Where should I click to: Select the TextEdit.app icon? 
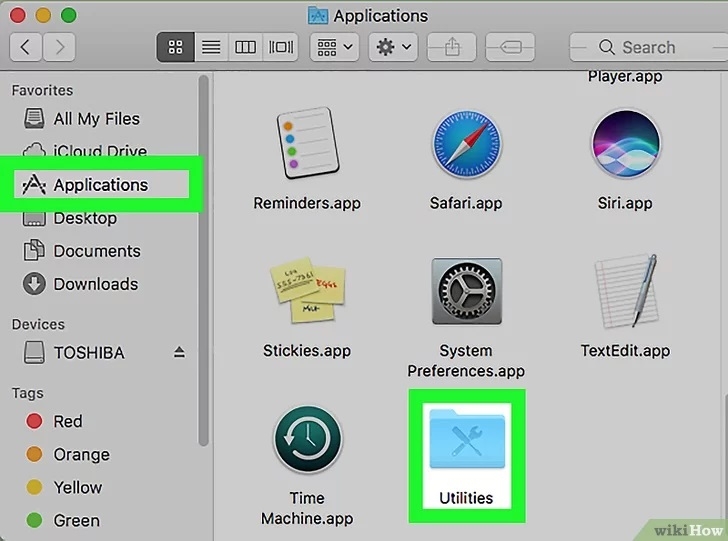tap(627, 290)
